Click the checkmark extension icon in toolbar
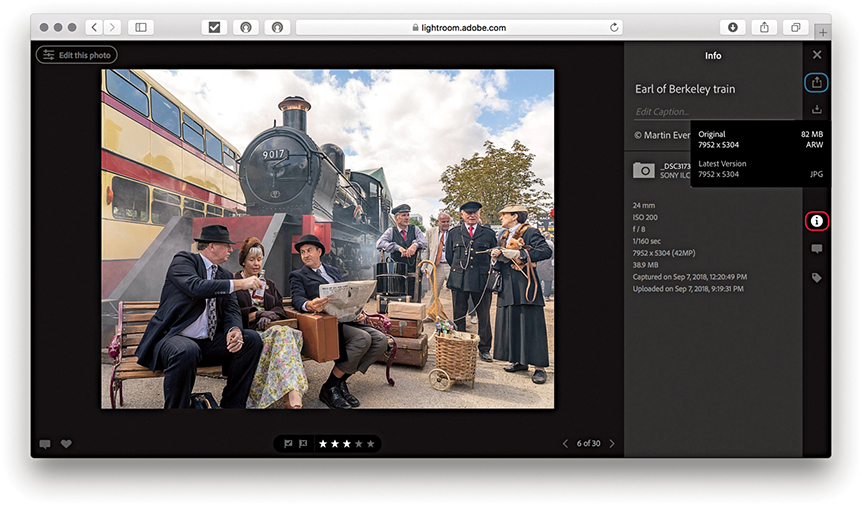862x507 pixels. pos(214,27)
